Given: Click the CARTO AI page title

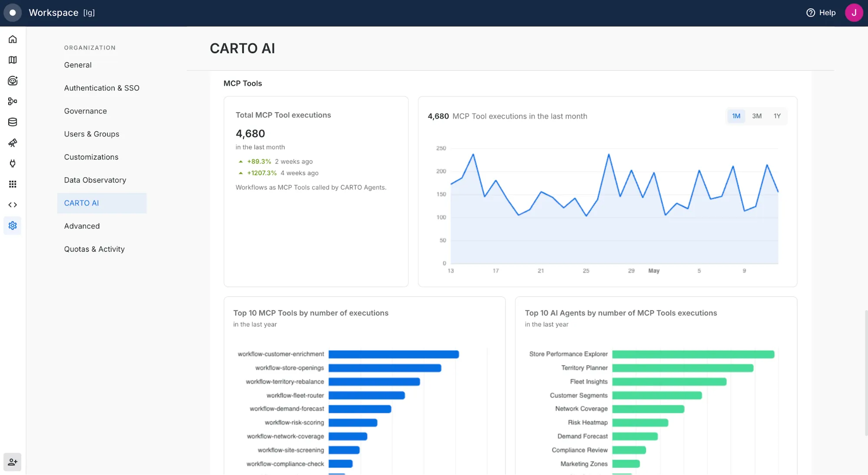Looking at the screenshot, I should (242, 48).
